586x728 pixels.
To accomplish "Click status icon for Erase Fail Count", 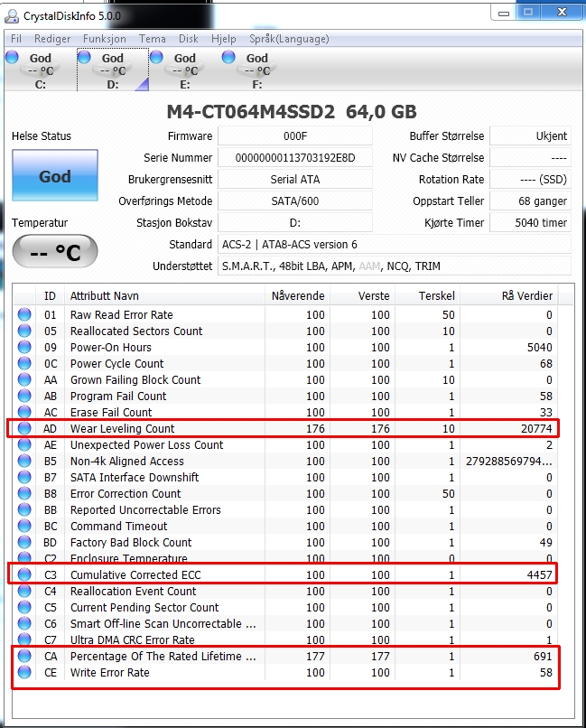I will coord(24,412).
